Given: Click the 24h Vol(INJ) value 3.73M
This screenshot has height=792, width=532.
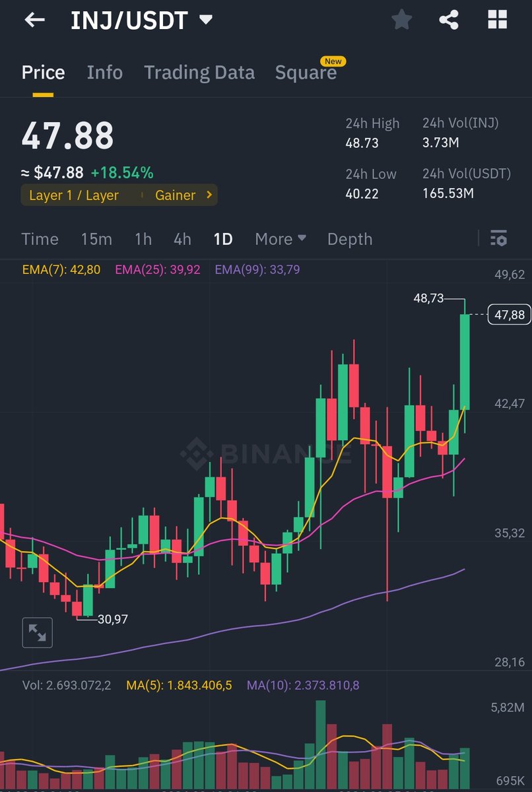Looking at the screenshot, I should 440,143.
